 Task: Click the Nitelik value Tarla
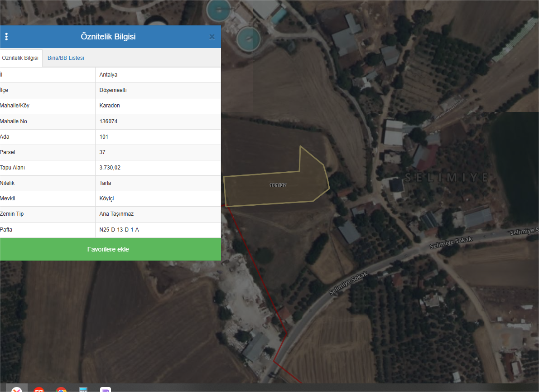point(105,183)
